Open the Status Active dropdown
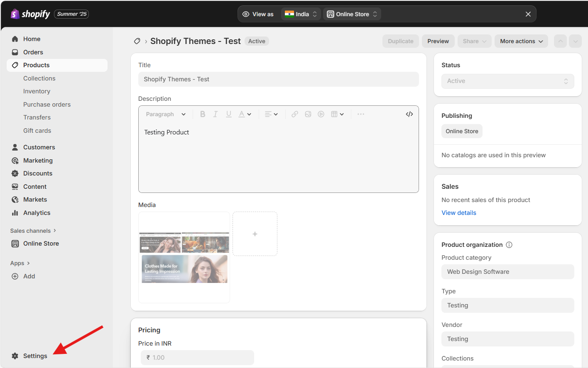Viewport: 588px width, 368px height. [508, 81]
